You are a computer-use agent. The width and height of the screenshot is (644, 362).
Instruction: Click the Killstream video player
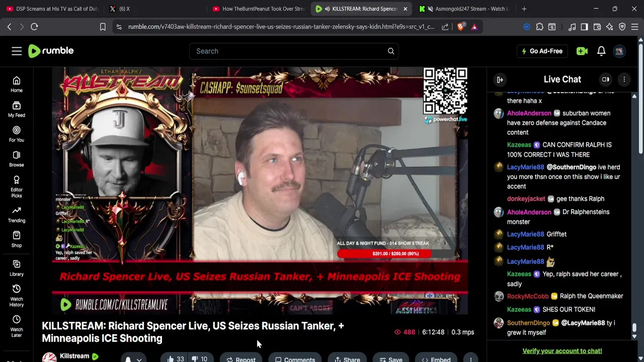click(260, 191)
